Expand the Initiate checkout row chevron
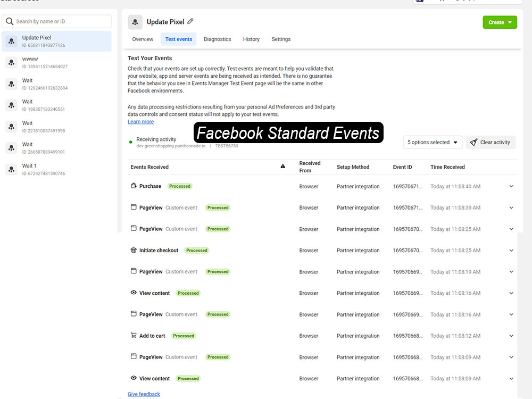 (511, 251)
